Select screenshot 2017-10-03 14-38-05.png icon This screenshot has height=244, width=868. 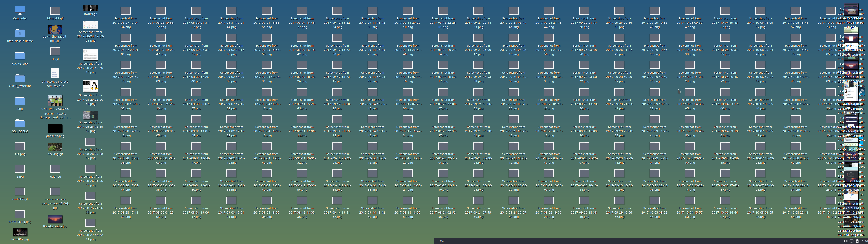click(x=690, y=92)
